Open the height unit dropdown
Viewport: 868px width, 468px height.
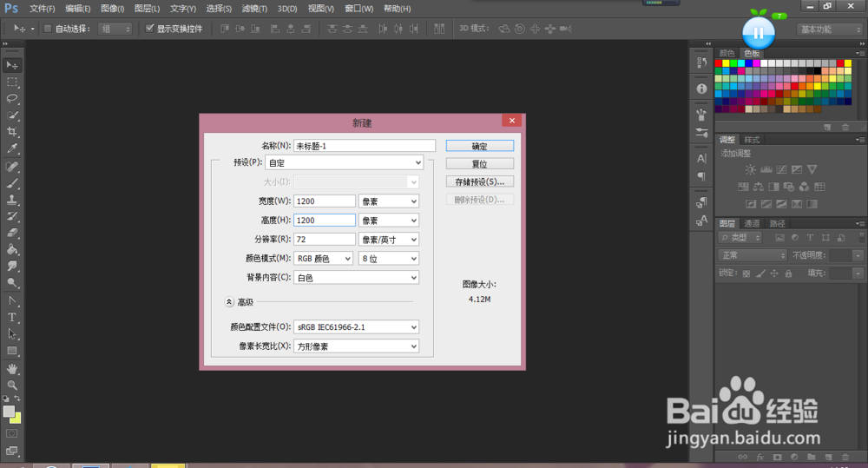click(389, 221)
